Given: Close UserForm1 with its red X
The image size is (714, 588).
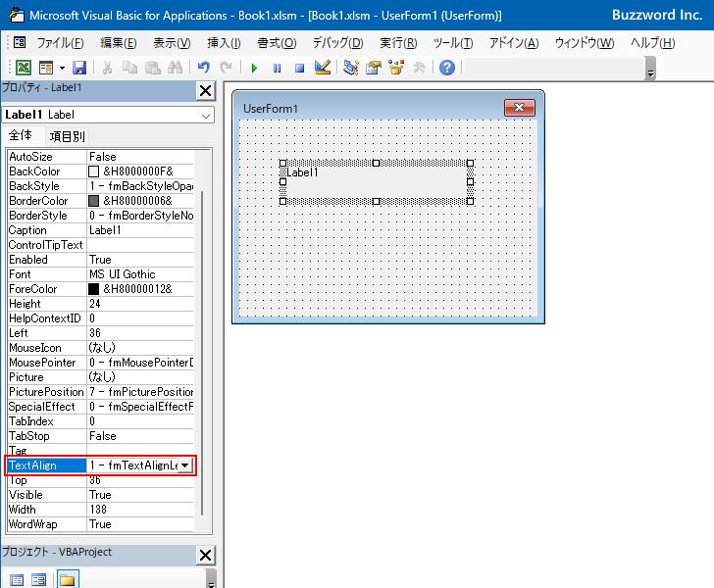Looking at the screenshot, I should coord(520,108).
